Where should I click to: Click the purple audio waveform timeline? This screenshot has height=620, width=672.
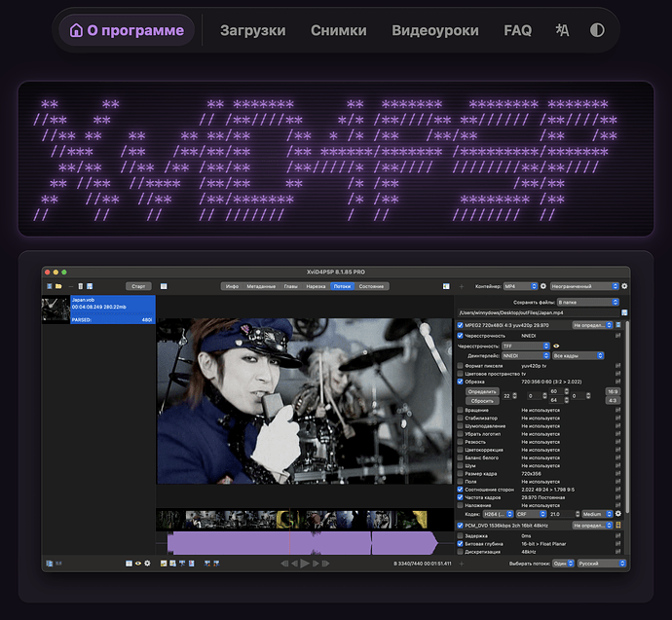(x=302, y=543)
